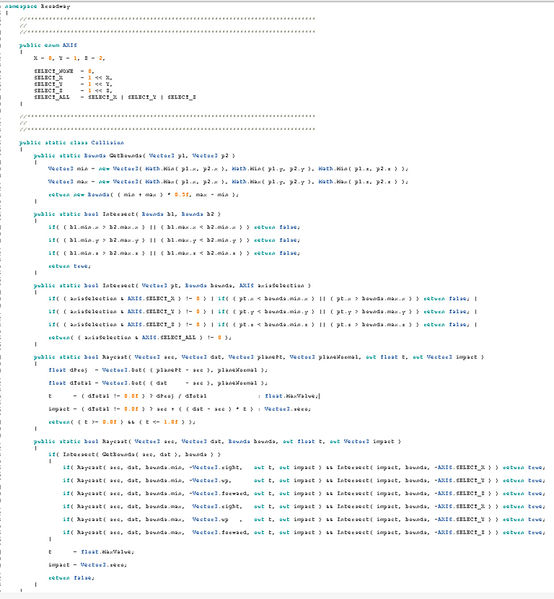Click Vector3.zero in the impact assignment
Viewport: 554px width, 599px height.
pos(287,409)
